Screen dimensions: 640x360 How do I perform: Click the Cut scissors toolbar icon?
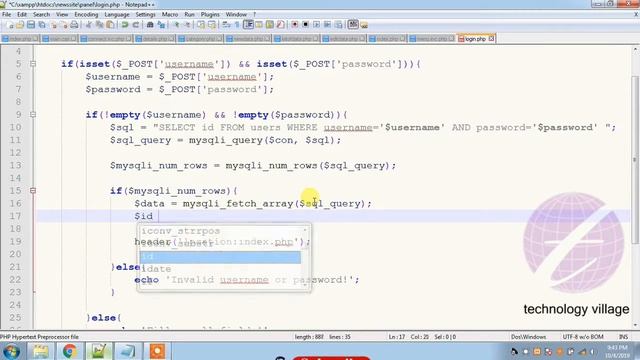click(x=89, y=25)
